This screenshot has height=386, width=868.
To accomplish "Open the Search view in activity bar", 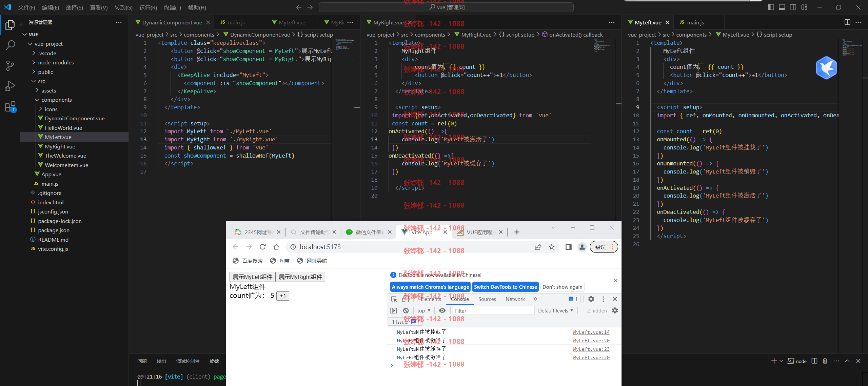I will click(x=10, y=45).
